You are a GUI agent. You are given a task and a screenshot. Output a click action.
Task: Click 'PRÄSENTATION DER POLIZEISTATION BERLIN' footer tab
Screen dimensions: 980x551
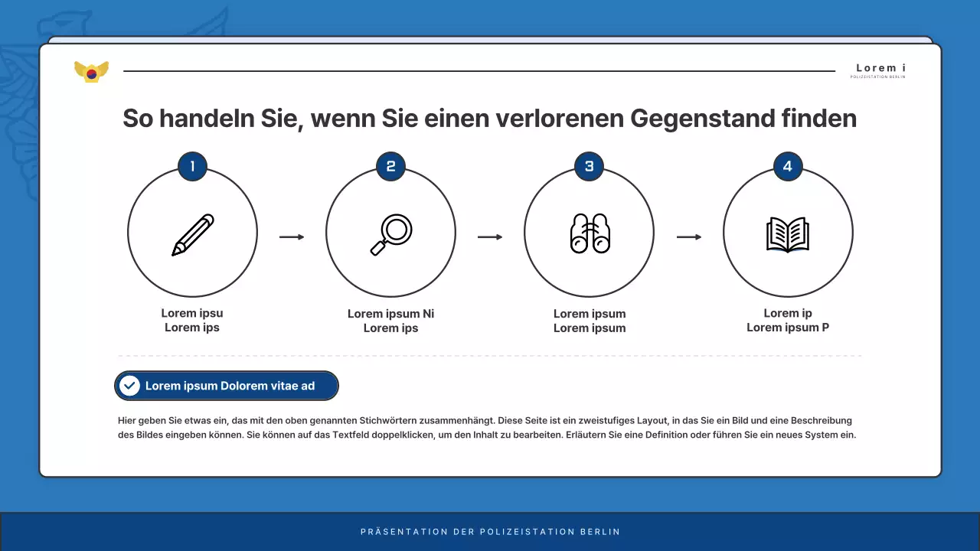(x=491, y=531)
